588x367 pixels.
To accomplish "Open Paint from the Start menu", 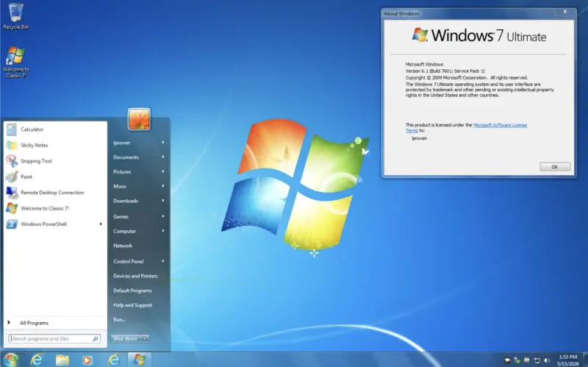I will [x=56, y=177].
